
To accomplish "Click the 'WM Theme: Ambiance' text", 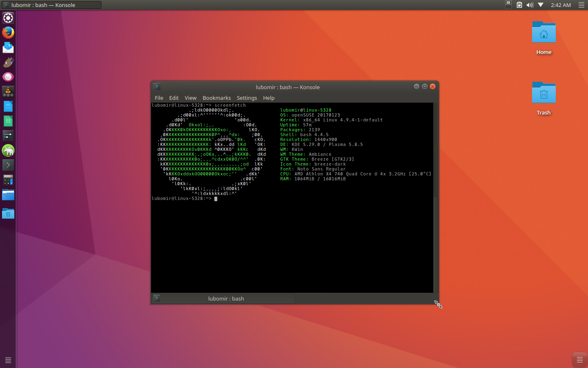I will (x=306, y=155).
